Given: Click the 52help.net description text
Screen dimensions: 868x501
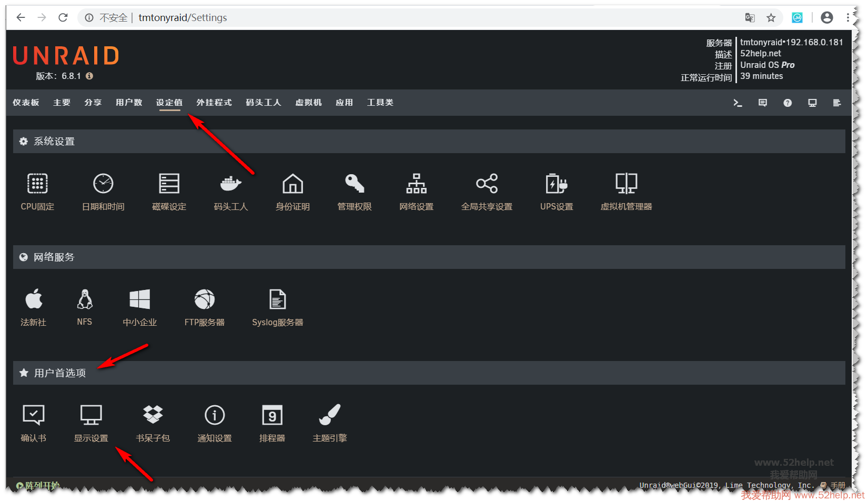Looking at the screenshot, I should [x=761, y=53].
